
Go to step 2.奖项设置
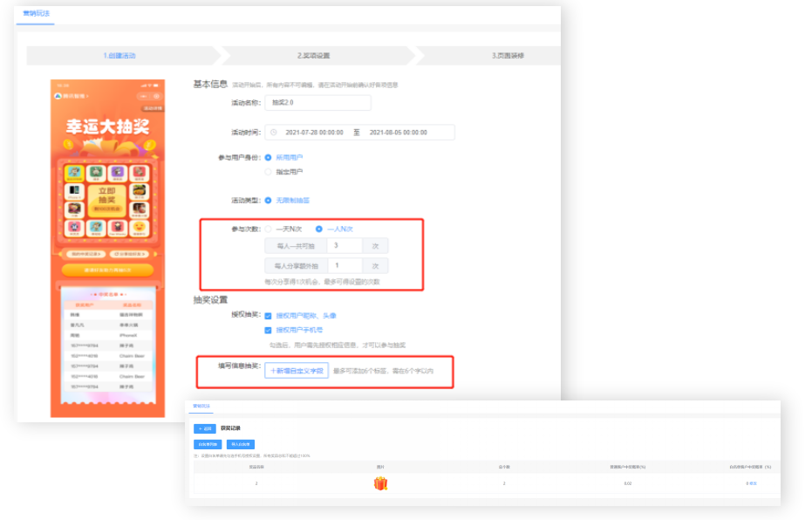[313, 56]
